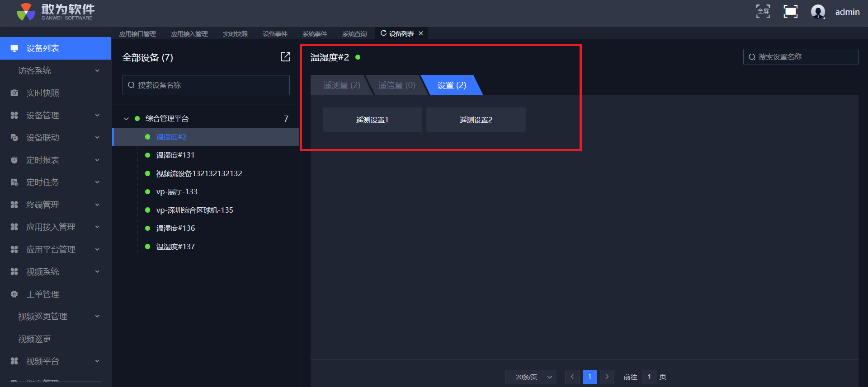Go to next page arrow
The image size is (868, 387).
coord(607,377)
